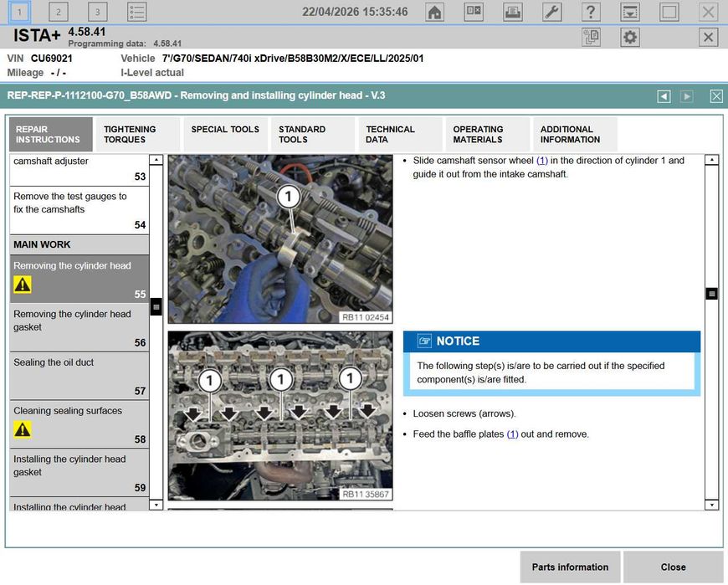728x585 pixels.
Task: Open settings with the gear icon
Action: click(630, 37)
